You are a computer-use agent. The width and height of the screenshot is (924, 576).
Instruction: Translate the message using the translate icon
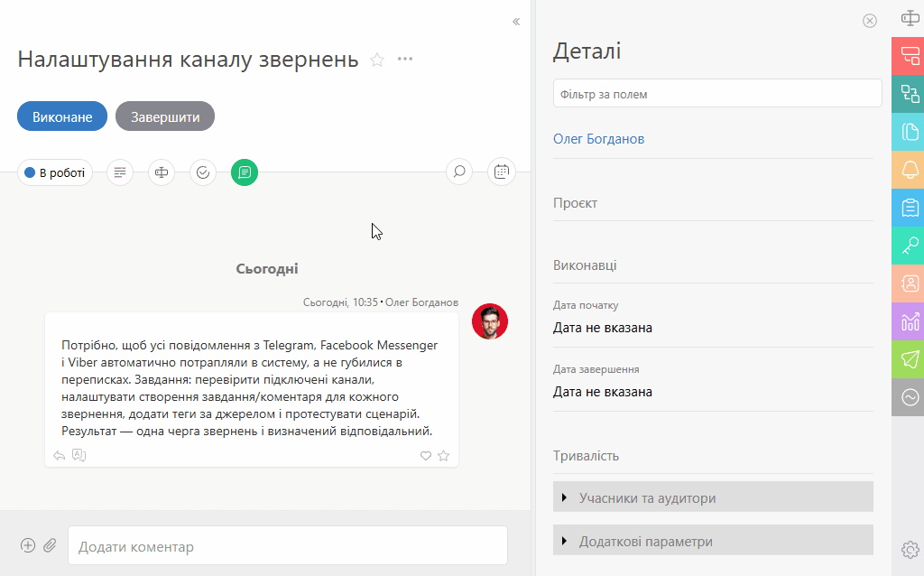pos(79,456)
